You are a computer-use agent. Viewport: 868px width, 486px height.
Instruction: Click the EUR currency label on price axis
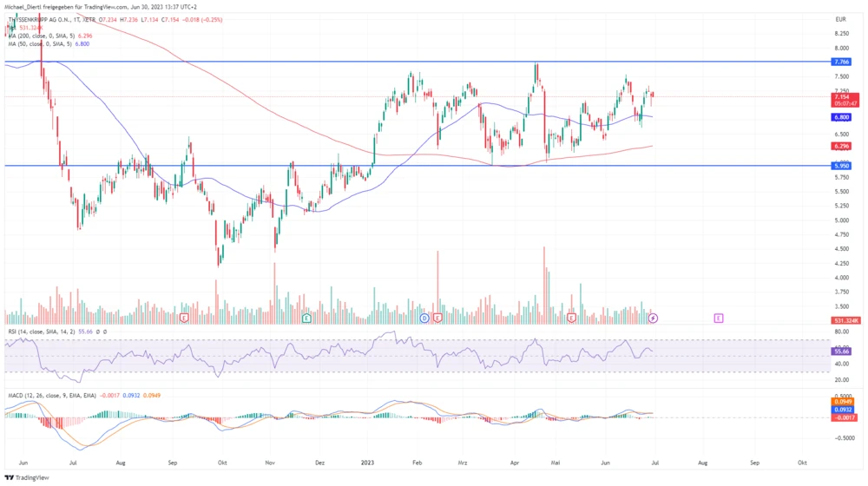840,19
